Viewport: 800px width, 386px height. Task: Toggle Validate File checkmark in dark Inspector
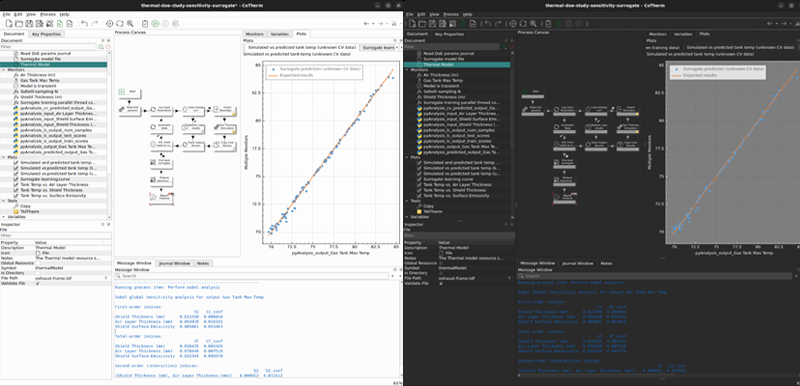pos(441,284)
